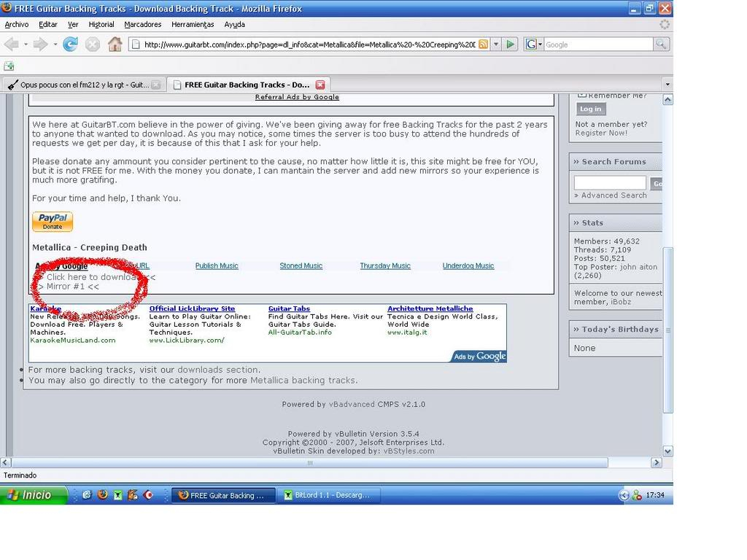Click the search magnifier icon
The width and height of the screenshot is (747, 560).
tap(661, 44)
